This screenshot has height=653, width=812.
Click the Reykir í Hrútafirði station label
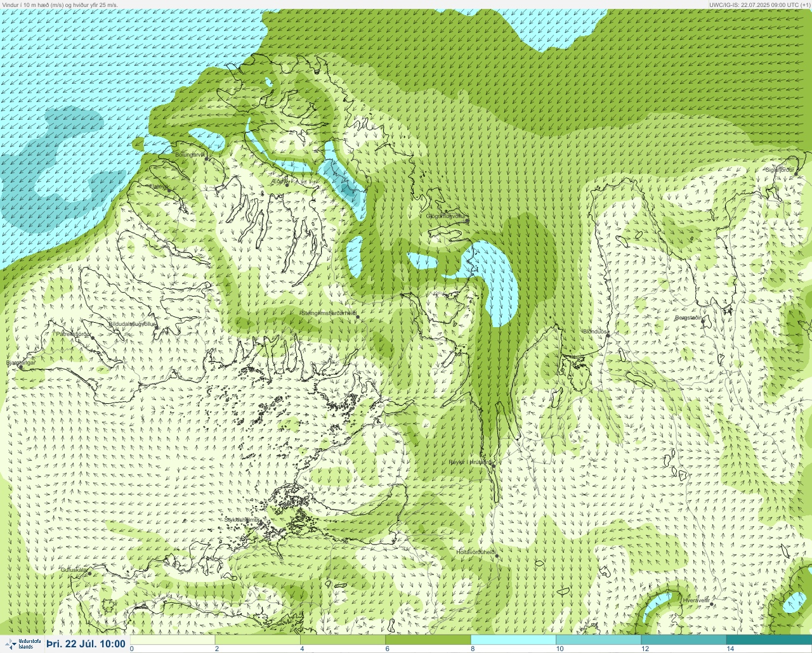[470, 462]
